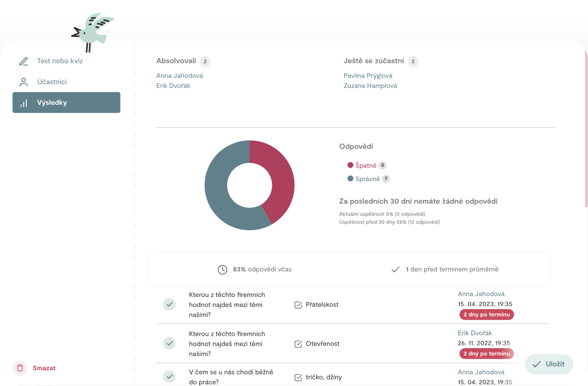The image size is (588, 386).
Task: Click Anna Jahodová in the Přátelskost answer row
Action: pyautogui.click(x=481, y=294)
